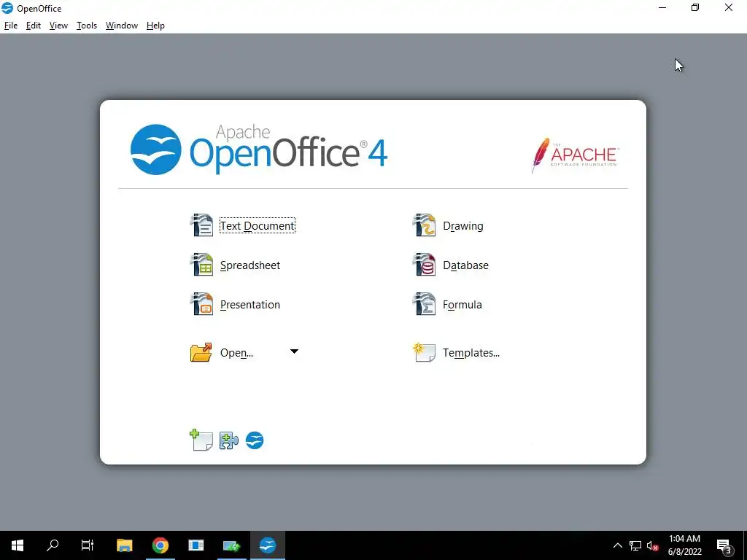This screenshot has width=747, height=560.
Task: Click the Drawing app icon
Action: [424, 225]
